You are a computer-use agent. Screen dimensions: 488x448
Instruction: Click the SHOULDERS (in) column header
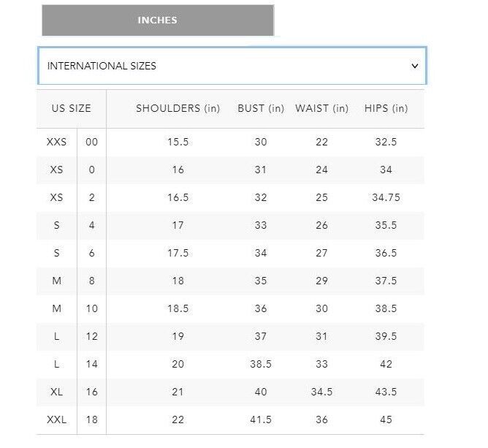coord(178,108)
